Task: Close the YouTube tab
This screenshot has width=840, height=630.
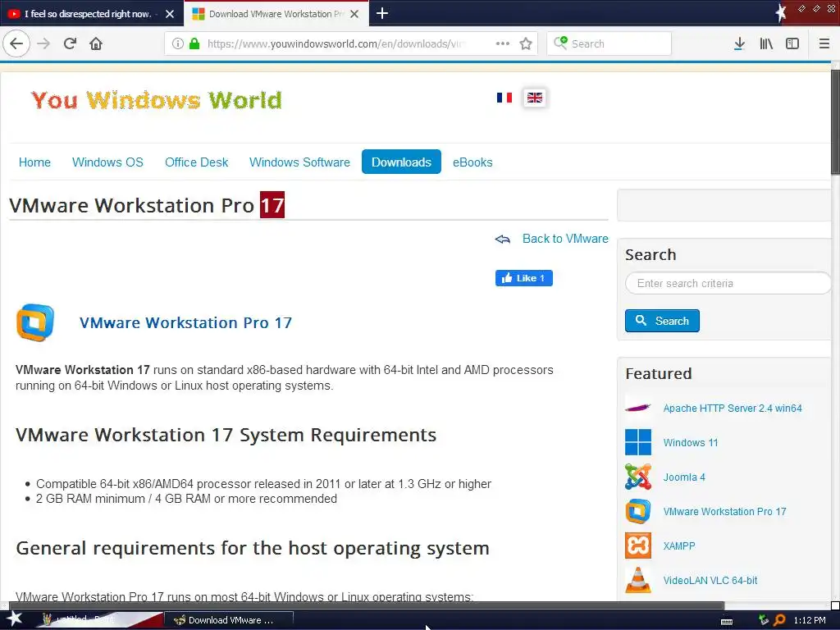Action: pos(170,14)
